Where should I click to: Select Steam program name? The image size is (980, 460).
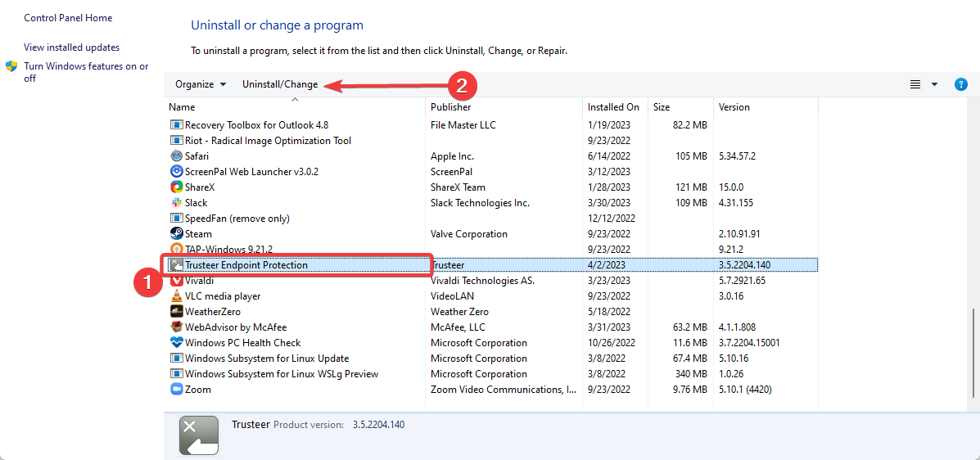(198, 234)
